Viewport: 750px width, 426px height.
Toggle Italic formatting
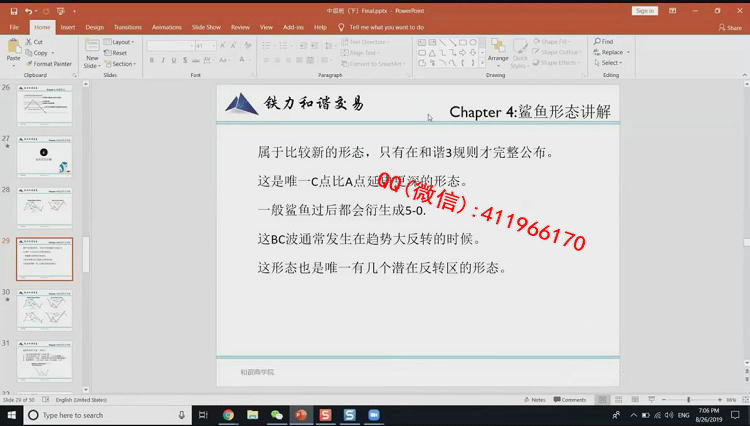tap(163, 60)
